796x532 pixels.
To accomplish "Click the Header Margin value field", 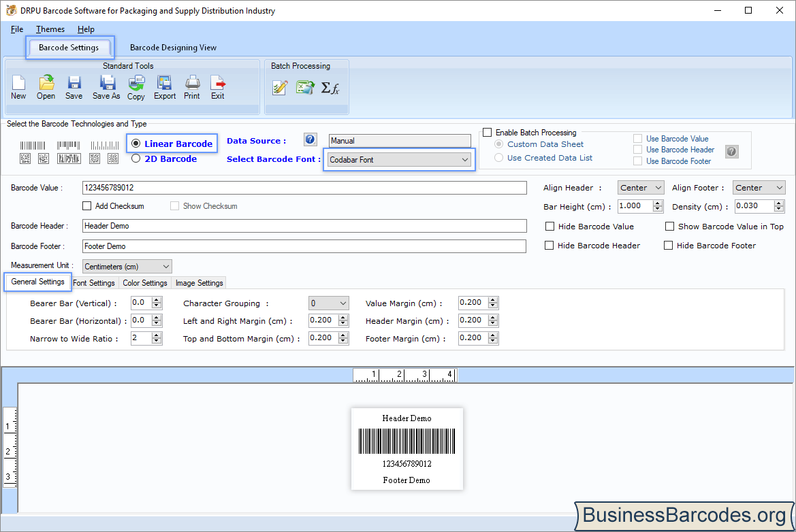I will click(473, 320).
